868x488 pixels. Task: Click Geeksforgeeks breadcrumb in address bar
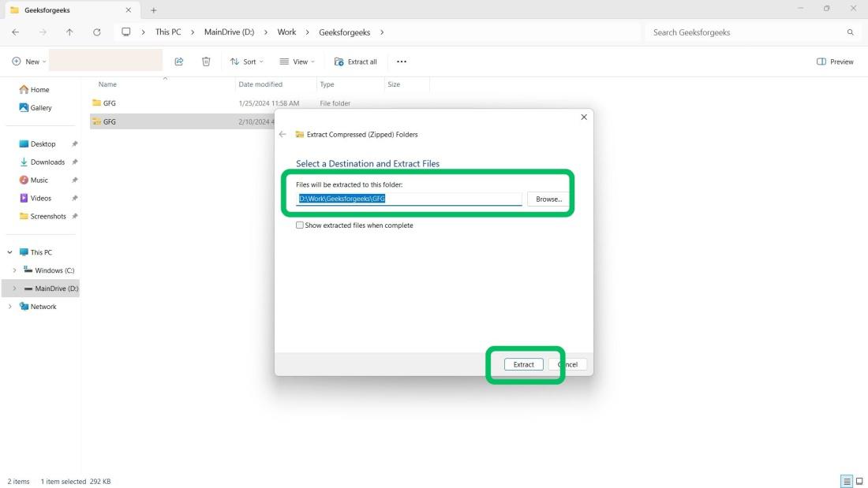pos(344,32)
